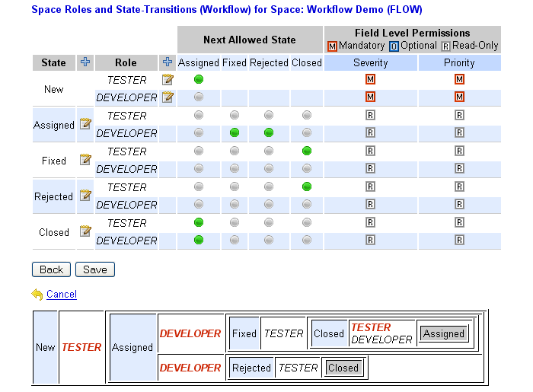The height and width of the screenshot is (392, 533).
Task: Change Priority Read-Only for Fixed DEVELOPER
Action: [459, 168]
